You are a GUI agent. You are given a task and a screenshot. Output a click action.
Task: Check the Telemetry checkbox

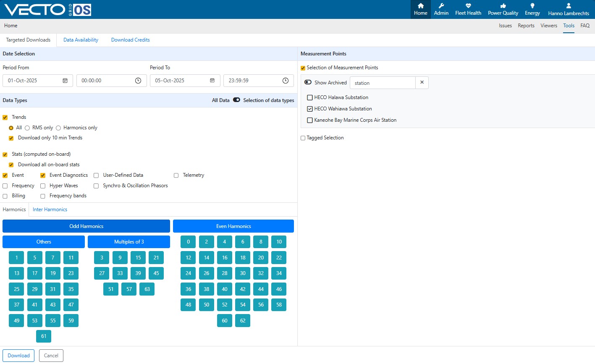(176, 175)
